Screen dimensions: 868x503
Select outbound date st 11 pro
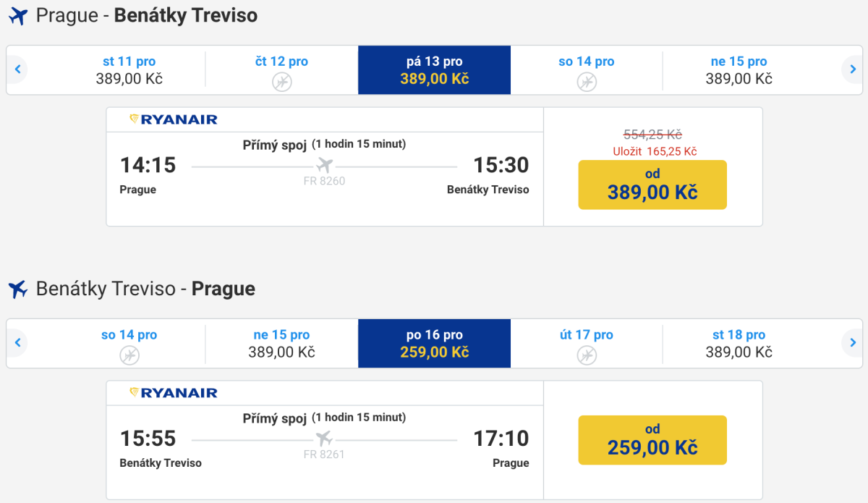tap(129, 70)
